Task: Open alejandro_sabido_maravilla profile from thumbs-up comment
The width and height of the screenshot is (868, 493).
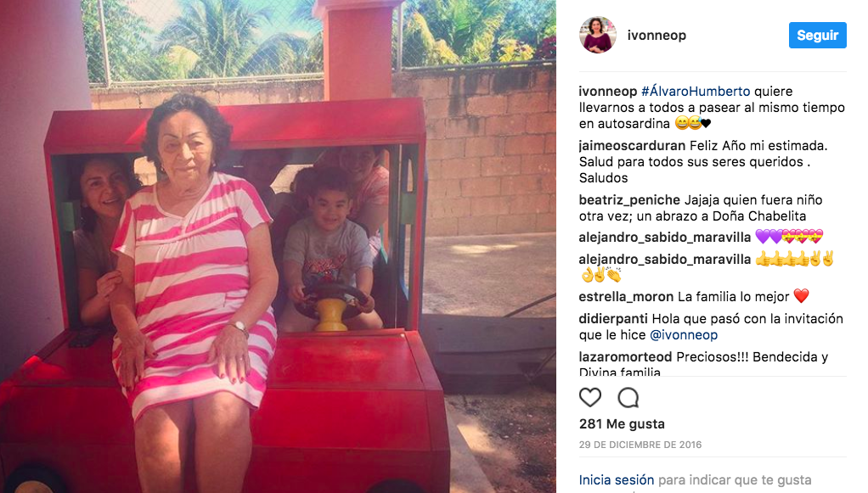Action: pyautogui.click(x=665, y=259)
